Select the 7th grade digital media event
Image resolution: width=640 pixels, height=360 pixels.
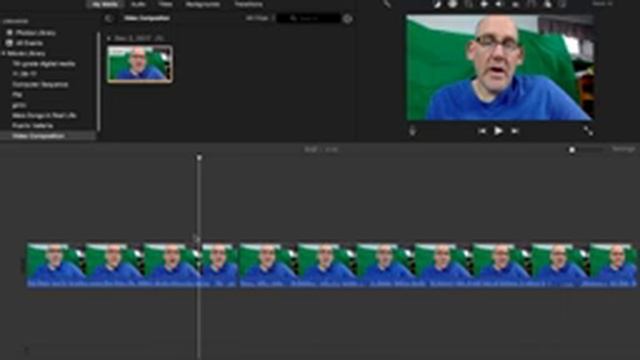coord(43,64)
